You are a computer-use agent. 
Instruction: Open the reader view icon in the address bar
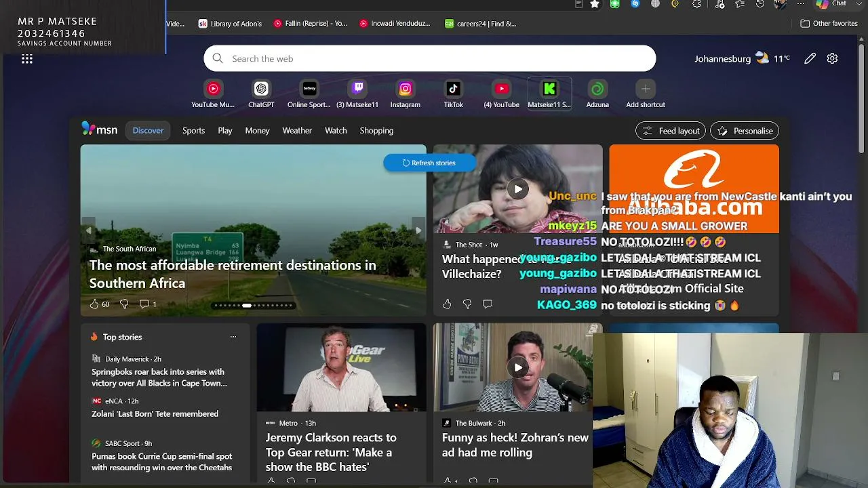pos(578,4)
